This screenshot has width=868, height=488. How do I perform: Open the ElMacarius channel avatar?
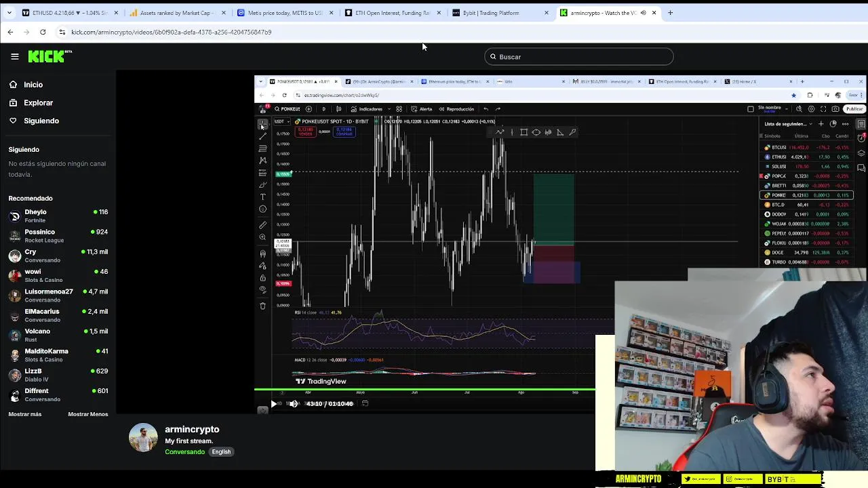click(x=15, y=315)
